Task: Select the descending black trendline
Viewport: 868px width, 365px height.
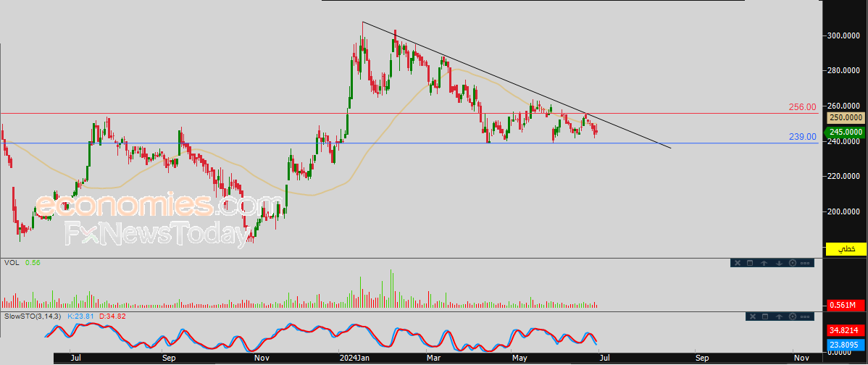Action: [515, 84]
